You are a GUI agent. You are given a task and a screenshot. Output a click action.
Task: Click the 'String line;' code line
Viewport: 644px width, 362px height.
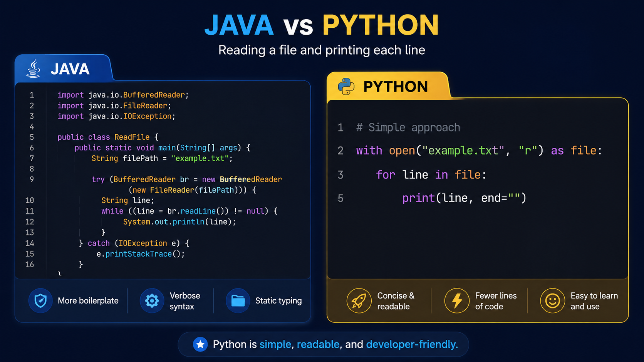[127, 200]
